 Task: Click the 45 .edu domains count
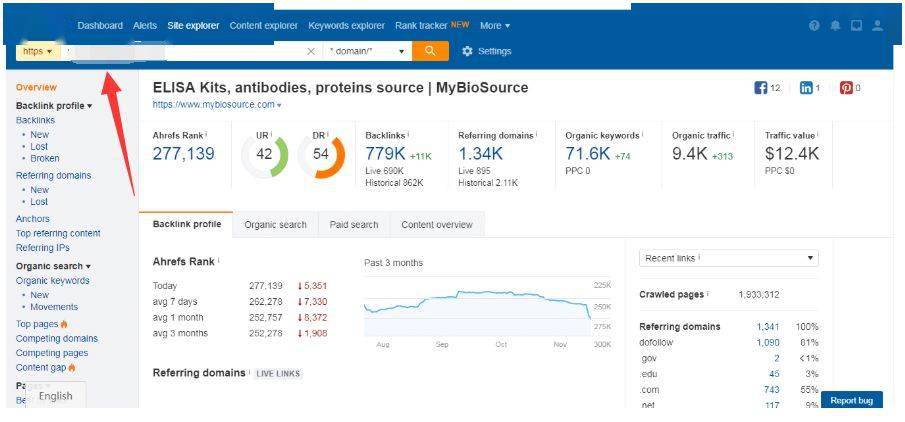coord(774,374)
